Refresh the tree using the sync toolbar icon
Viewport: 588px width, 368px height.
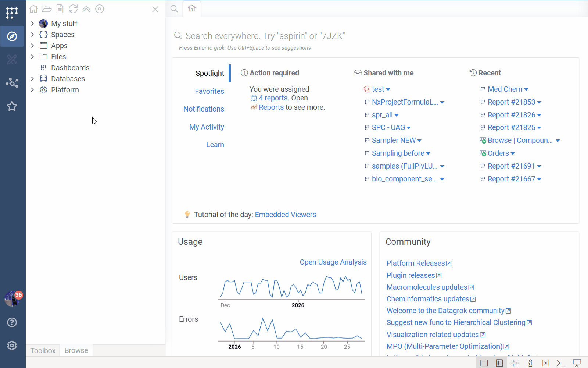click(x=73, y=9)
